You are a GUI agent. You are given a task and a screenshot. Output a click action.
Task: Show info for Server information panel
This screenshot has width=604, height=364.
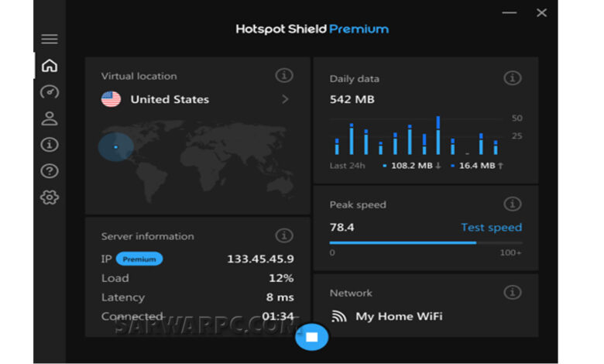pyautogui.click(x=284, y=235)
